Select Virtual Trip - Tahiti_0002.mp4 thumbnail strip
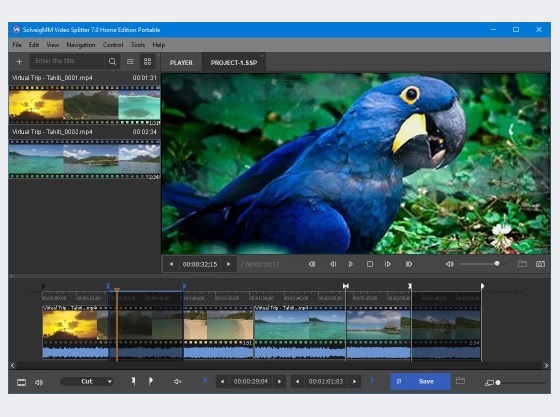The height and width of the screenshot is (417, 560). [x=85, y=159]
